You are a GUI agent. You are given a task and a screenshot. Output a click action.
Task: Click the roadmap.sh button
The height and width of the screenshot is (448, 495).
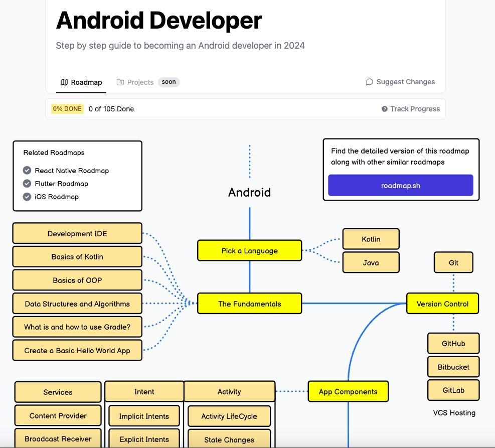[401, 185]
